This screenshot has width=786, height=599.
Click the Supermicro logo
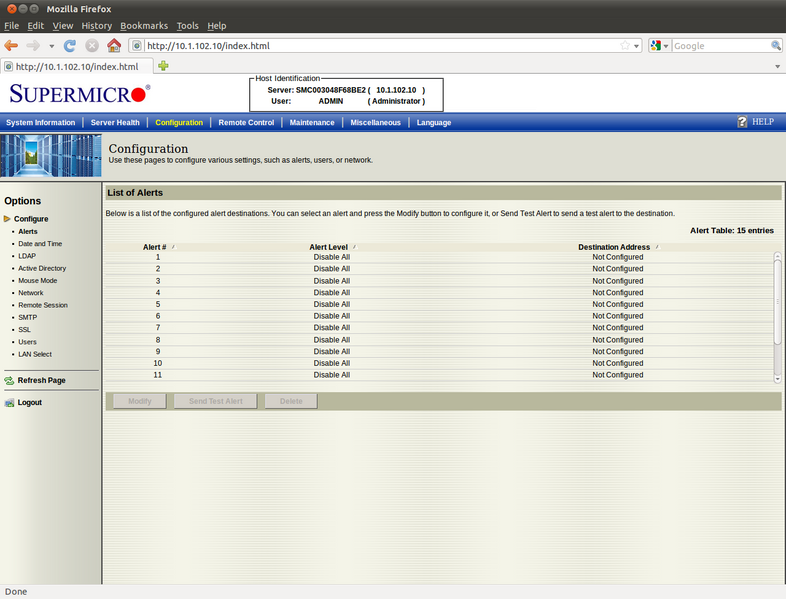(80, 94)
